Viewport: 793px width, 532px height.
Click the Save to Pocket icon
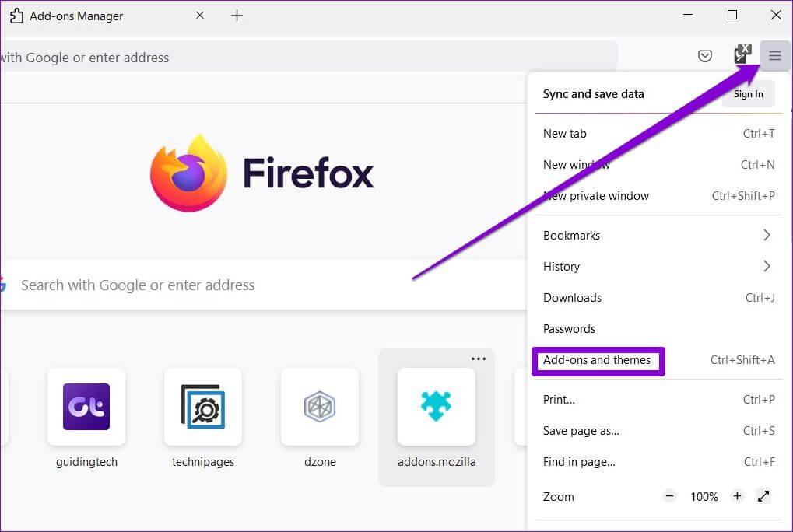click(x=704, y=56)
